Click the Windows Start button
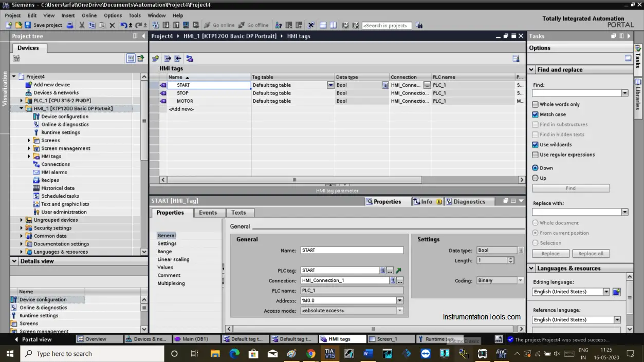This screenshot has width=644, height=362. 10,353
